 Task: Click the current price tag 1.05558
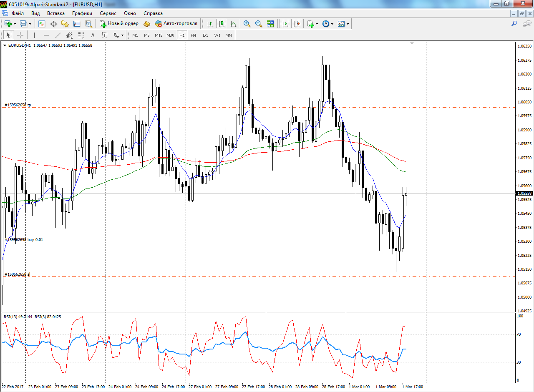point(524,193)
